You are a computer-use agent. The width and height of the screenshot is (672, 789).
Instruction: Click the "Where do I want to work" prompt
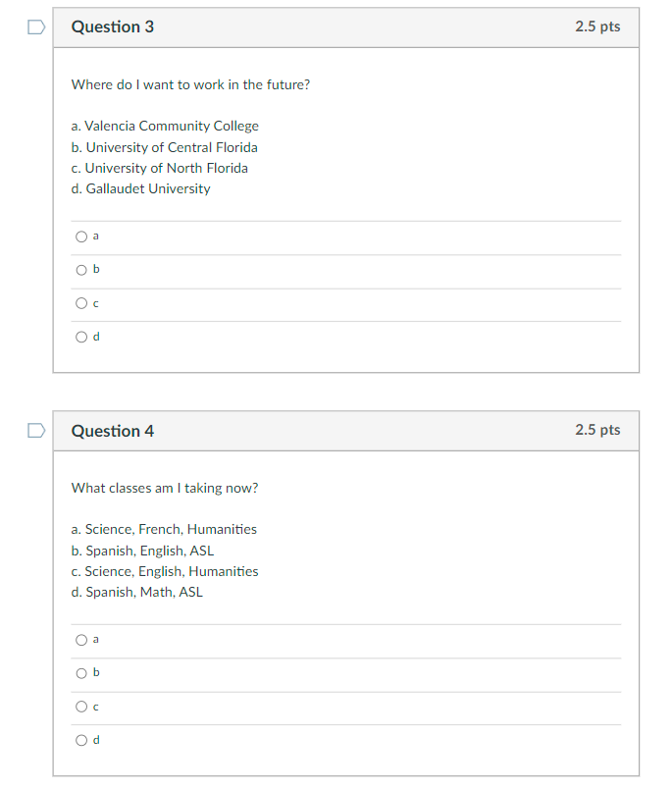(x=190, y=84)
